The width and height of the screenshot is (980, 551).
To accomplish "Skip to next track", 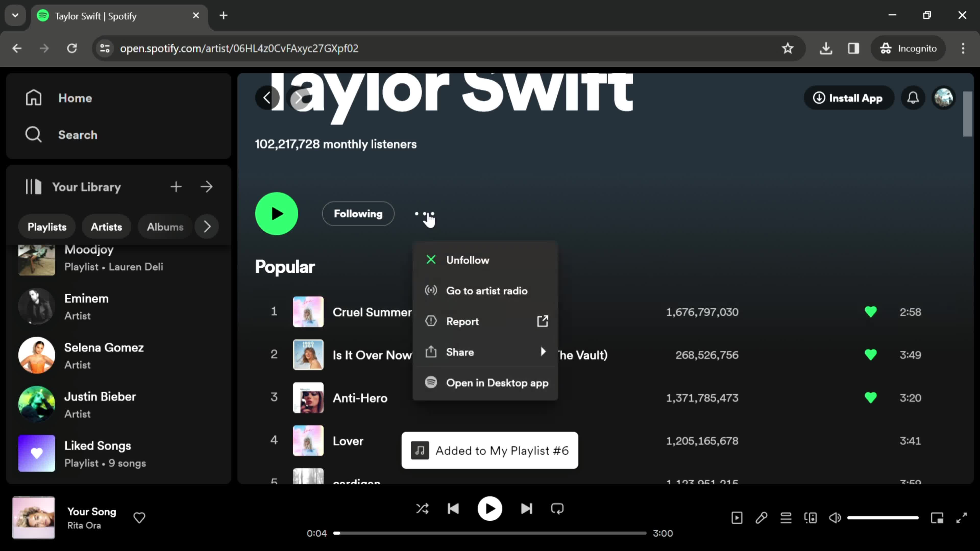I will (526, 509).
